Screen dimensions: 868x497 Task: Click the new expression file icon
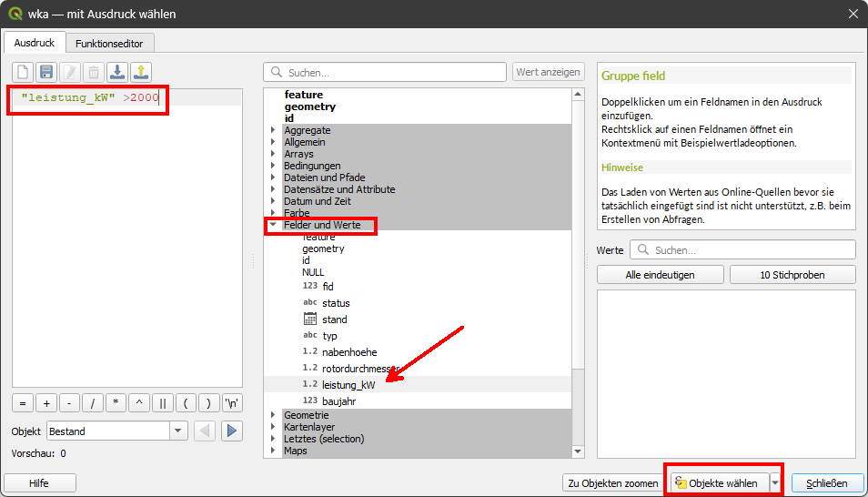pos(23,72)
